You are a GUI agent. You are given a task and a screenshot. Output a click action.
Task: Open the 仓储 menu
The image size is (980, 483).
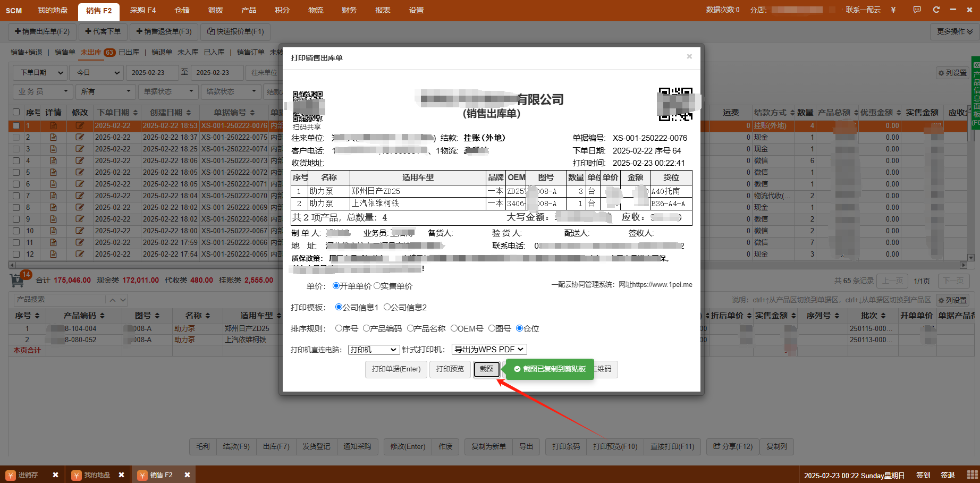click(x=182, y=10)
